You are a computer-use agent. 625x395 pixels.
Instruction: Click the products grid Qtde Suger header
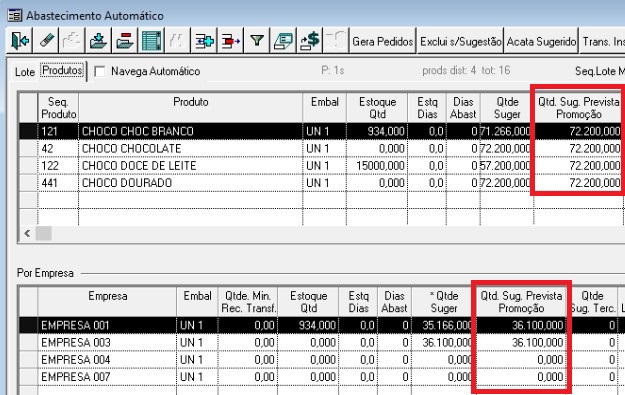[x=507, y=108]
